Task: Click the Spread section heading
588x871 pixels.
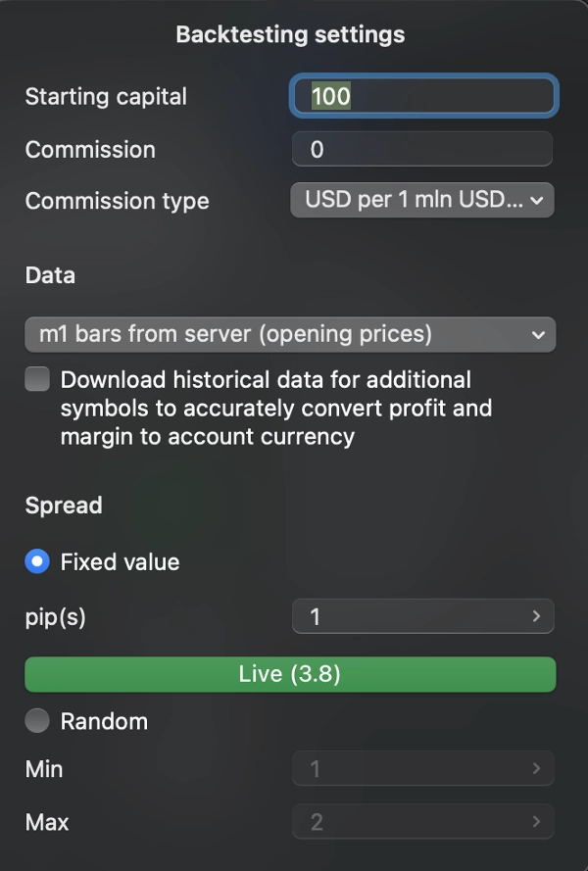Action: click(x=64, y=506)
